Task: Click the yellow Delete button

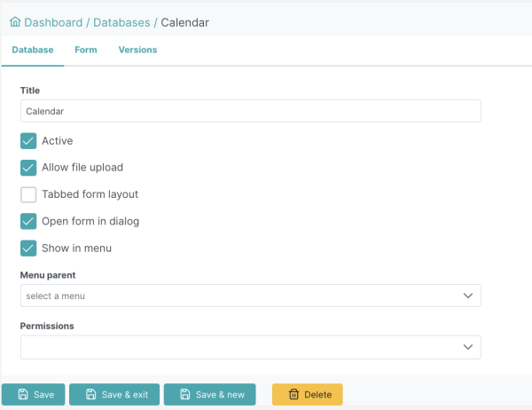Action: click(307, 394)
